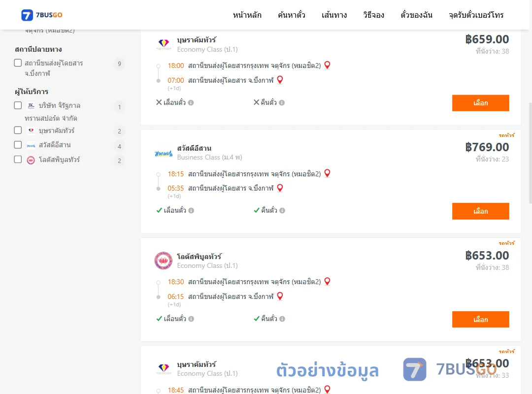Go to หน้าหลัก in the navigation
The height and width of the screenshot is (394, 532).
pos(247,15)
